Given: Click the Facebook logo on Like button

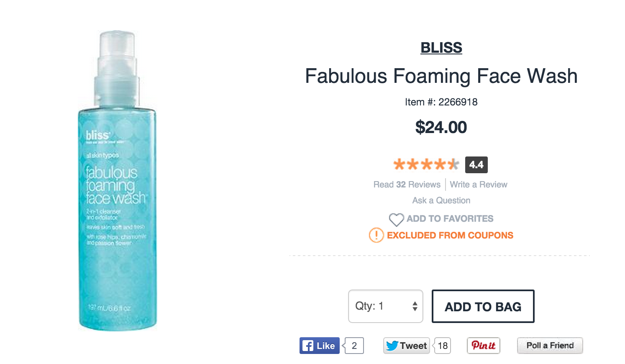Looking at the screenshot, I should point(308,346).
